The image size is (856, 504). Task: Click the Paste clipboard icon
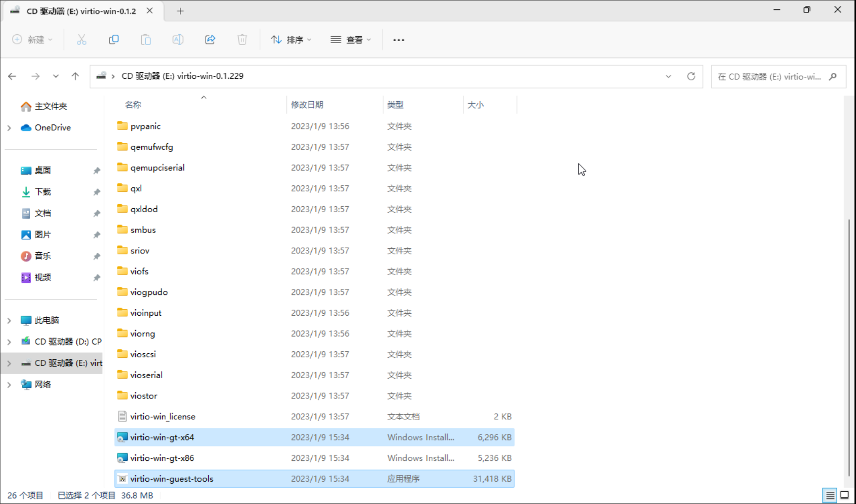pyautogui.click(x=146, y=40)
